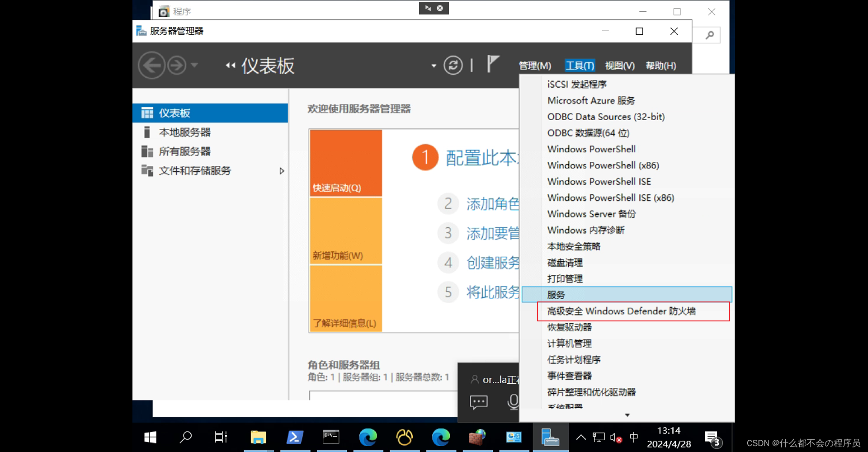Choose Microsoft Azure 服务
This screenshot has width=868, height=452.
pos(627,100)
